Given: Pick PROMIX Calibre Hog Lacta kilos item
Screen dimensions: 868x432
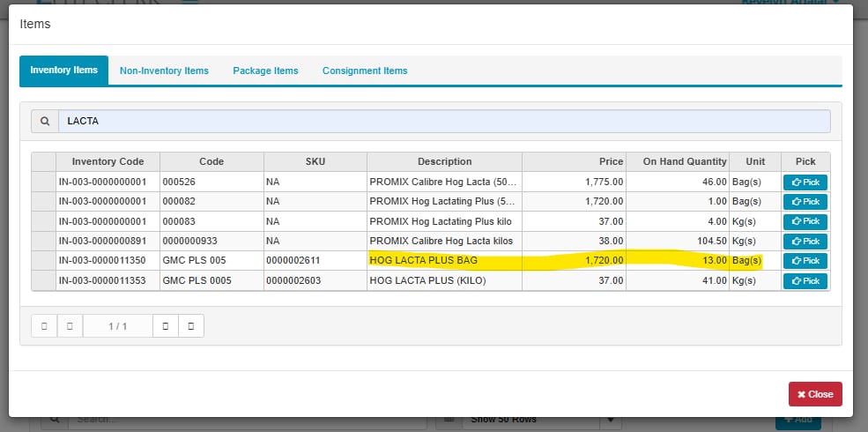Looking at the screenshot, I should pyautogui.click(x=805, y=242).
